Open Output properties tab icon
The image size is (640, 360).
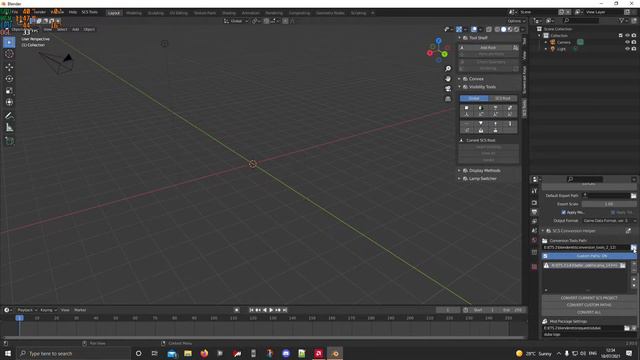click(534, 212)
